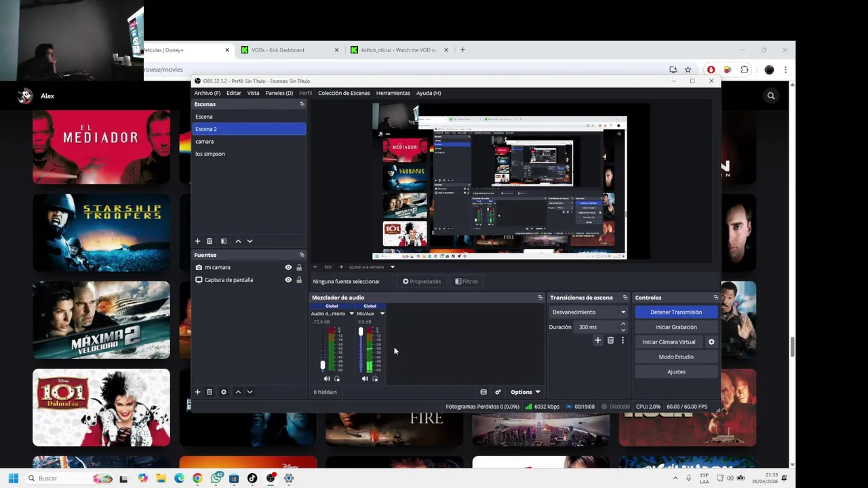Switch to VODs - Kick Dashboard tab
This screenshot has width=868, height=488.
point(290,50)
